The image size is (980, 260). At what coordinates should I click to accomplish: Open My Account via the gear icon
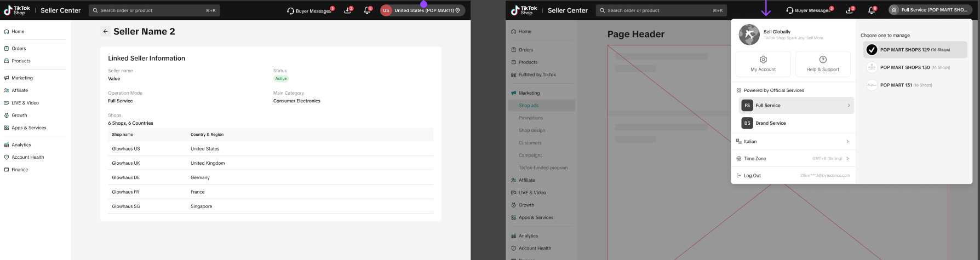763,60
